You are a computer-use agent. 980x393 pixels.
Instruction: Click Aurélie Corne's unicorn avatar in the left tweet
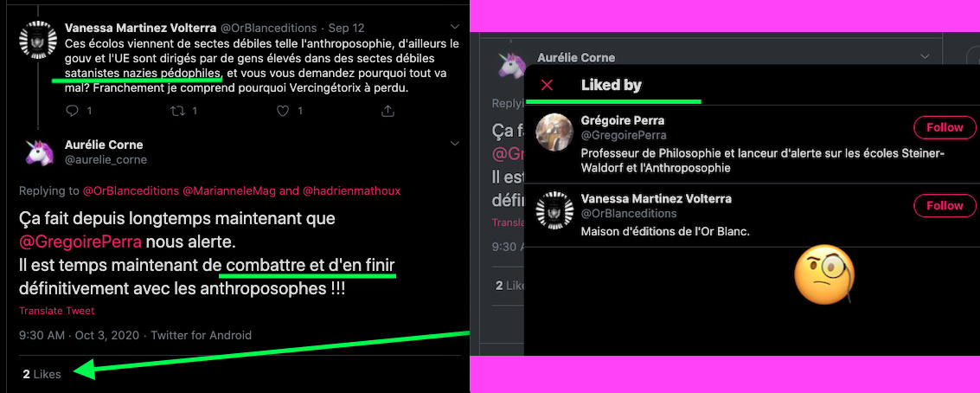click(x=37, y=152)
